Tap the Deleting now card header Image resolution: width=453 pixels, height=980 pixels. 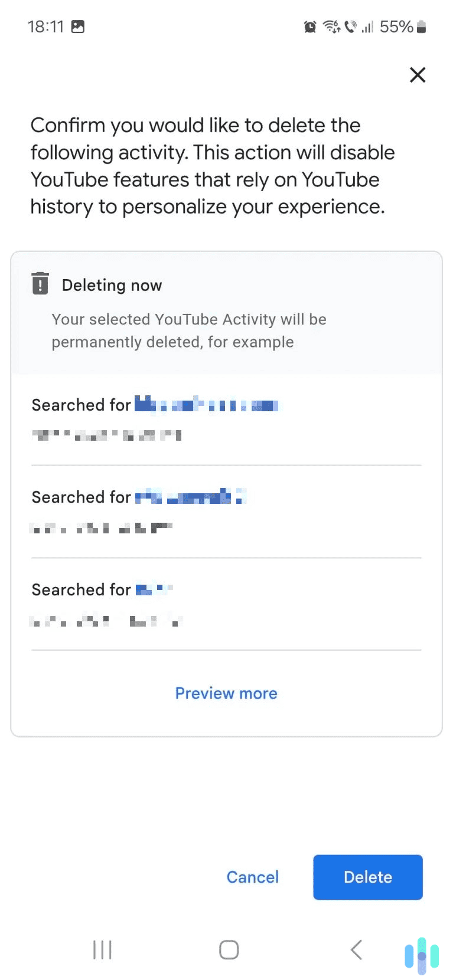tap(112, 285)
